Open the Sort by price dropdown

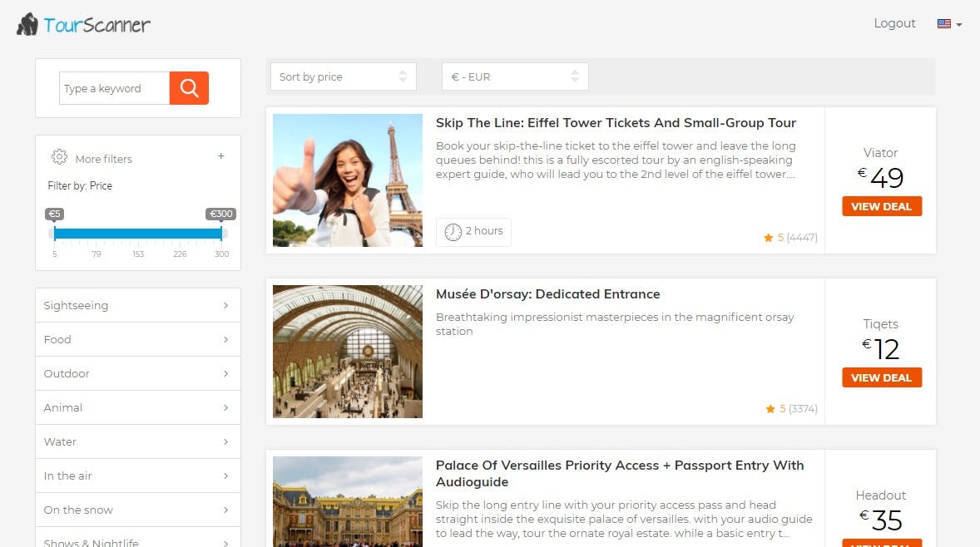(343, 76)
